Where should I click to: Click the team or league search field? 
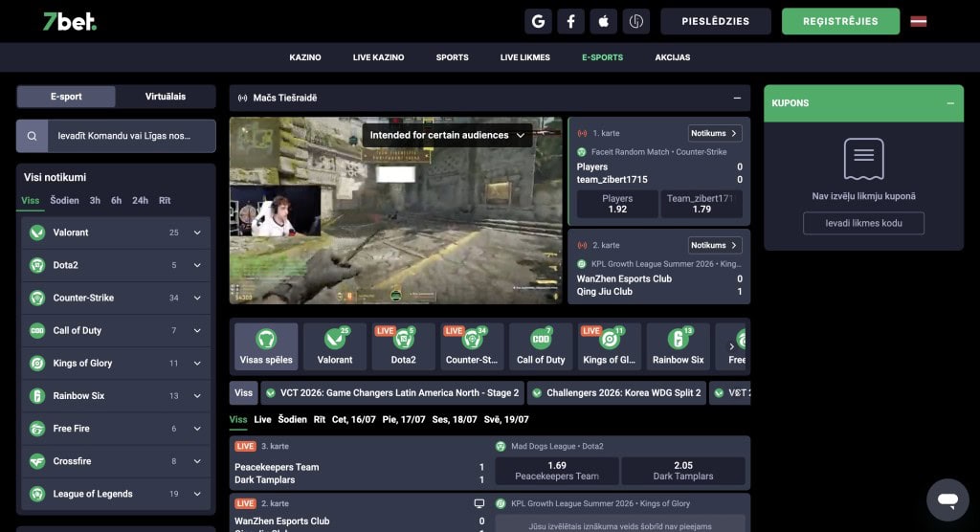(131, 136)
